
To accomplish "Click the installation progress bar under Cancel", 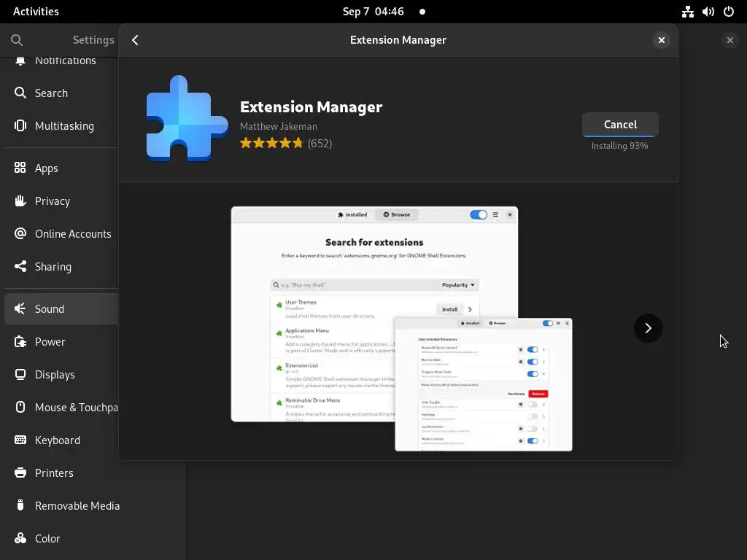I will (620, 136).
